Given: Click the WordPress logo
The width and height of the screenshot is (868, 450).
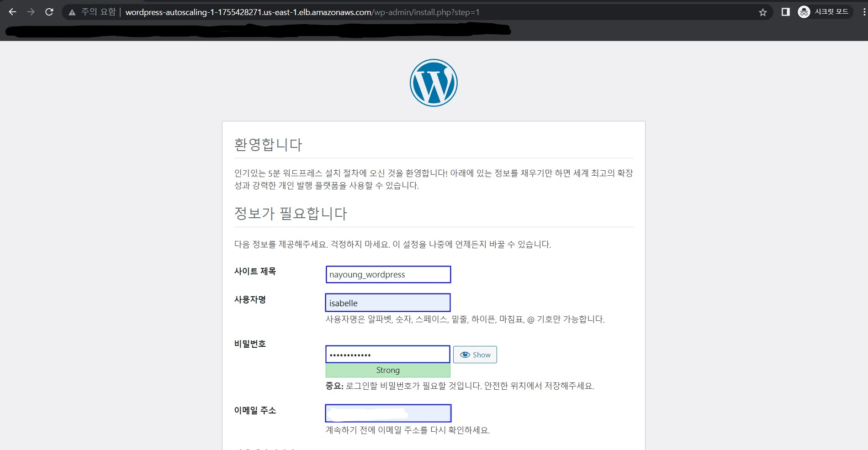Looking at the screenshot, I should 434,83.
